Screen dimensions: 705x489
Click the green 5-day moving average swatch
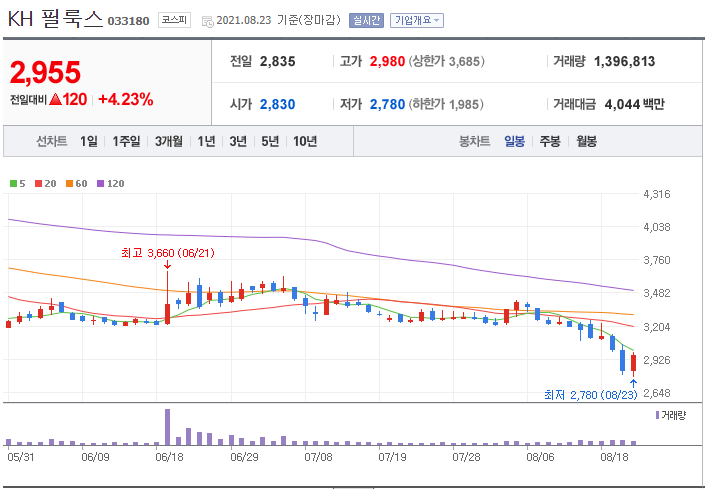click(13, 183)
